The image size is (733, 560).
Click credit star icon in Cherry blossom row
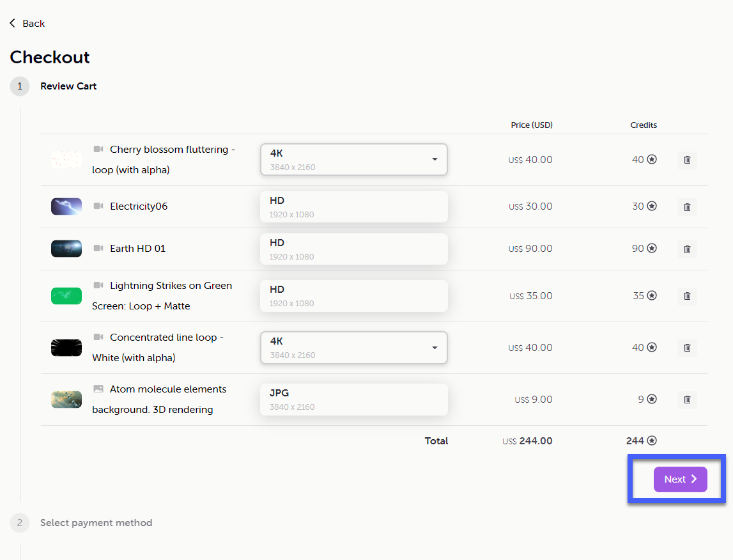(x=652, y=159)
